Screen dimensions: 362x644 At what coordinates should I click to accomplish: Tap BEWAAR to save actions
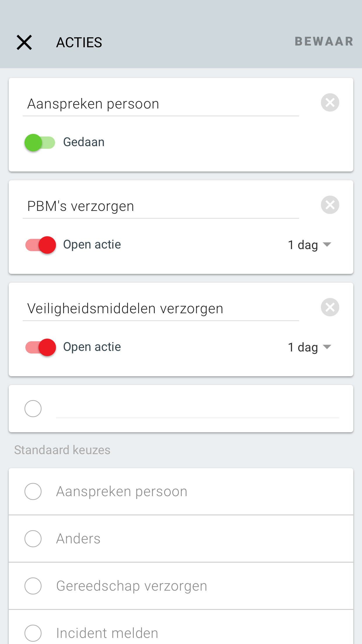point(324,41)
